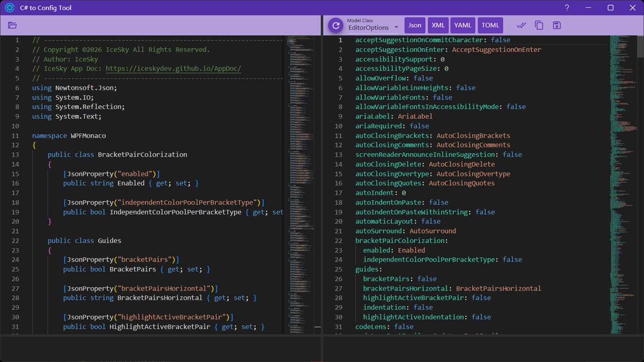
Task: Click 'bracketPairColorization:' key in output
Action: tap(402, 241)
